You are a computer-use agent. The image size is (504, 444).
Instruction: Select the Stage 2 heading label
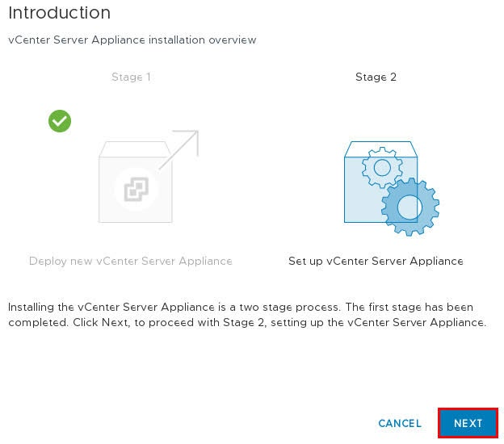coord(376,77)
